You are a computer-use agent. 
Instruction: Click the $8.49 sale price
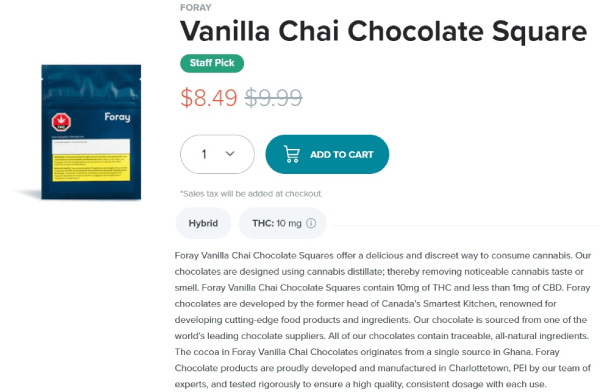209,98
